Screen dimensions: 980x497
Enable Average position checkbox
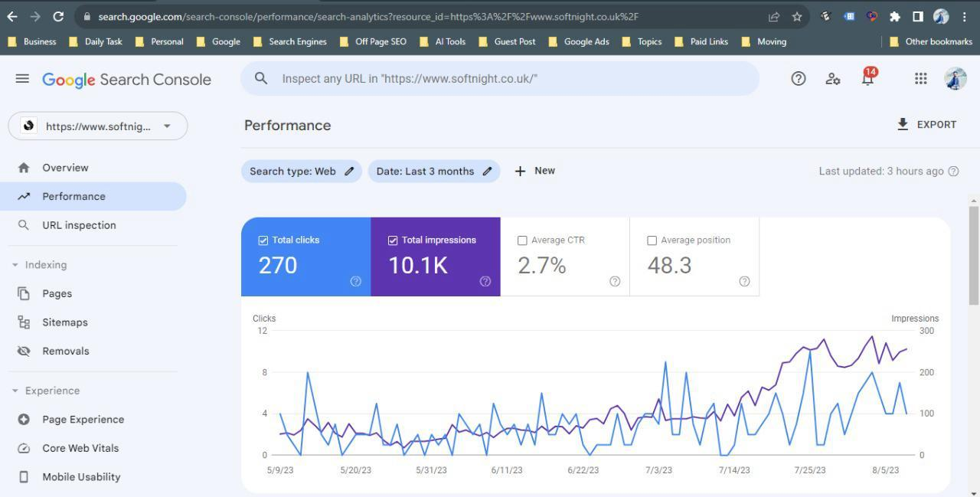tap(652, 240)
